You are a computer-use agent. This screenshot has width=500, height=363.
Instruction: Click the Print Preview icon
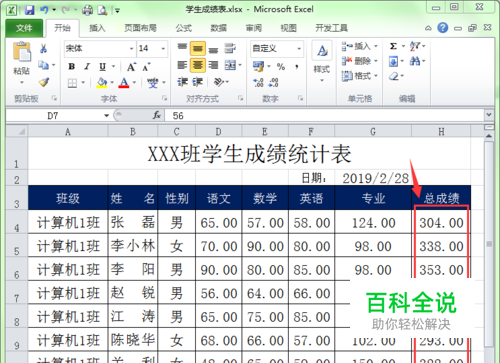[x=102, y=10]
